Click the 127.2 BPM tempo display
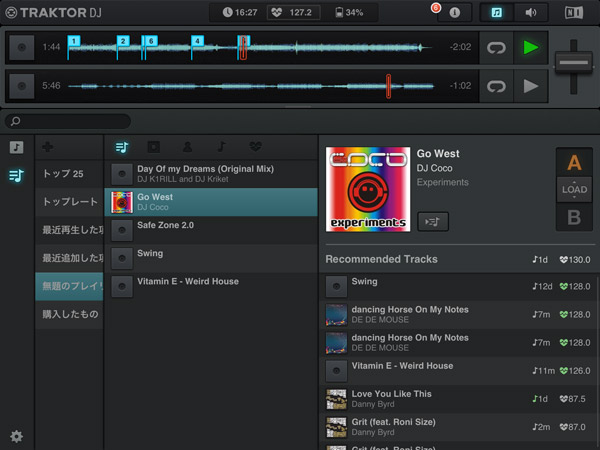The image size is (600, 450). pos(293,13)
